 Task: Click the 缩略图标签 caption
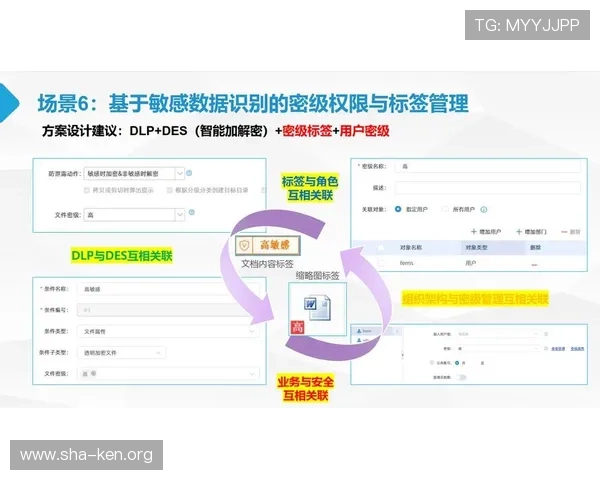click(318, 275)
